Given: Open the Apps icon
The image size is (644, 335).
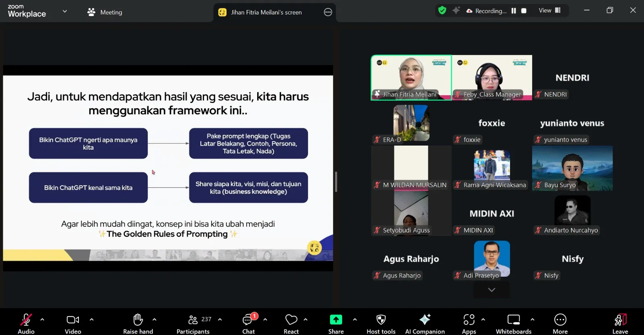Looking at the screenshot, I should [x=469, y=320].
